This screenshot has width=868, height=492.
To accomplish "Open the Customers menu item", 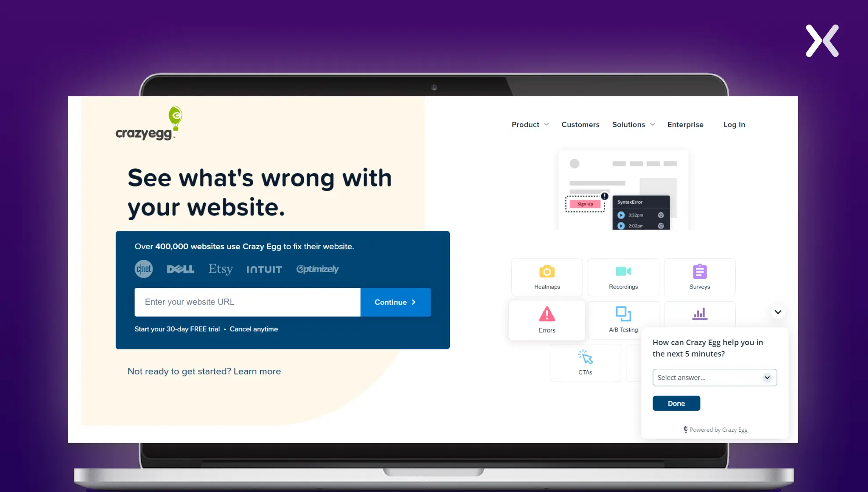I will [x=580, y=124].
